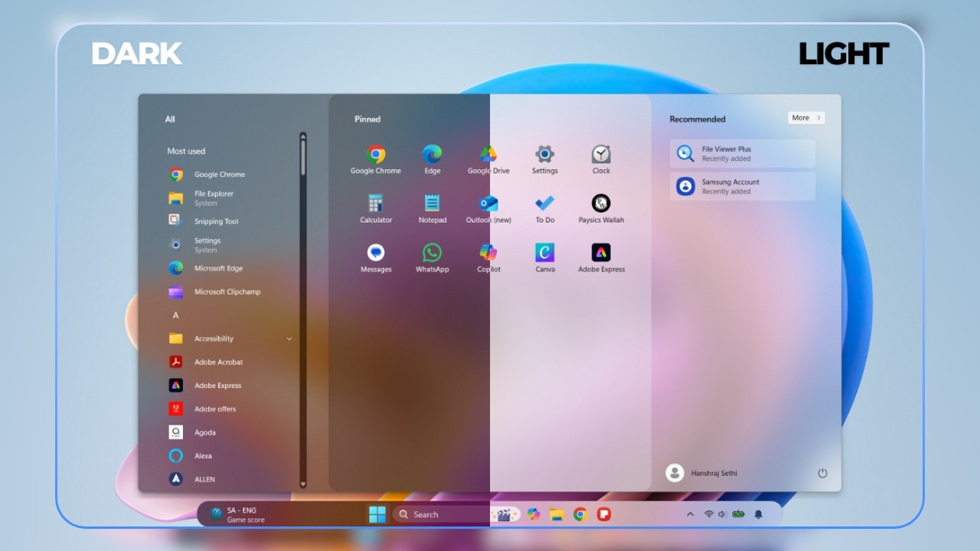This screenshot has height=551, width=980.
Task: Click the letter A section header
Action: (175, 315)
